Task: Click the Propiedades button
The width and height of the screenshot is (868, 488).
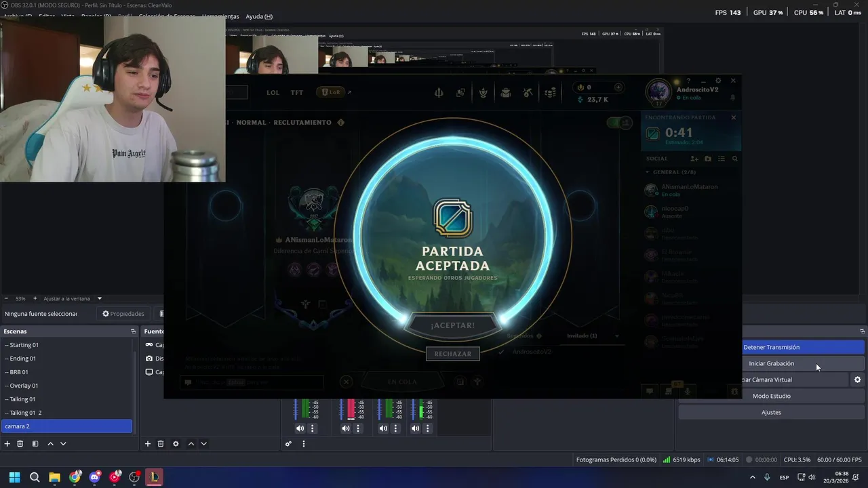Action: coord(123,314)
